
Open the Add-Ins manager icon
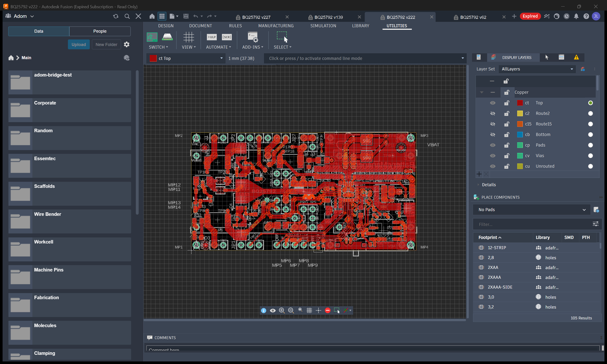coord(253,37)
